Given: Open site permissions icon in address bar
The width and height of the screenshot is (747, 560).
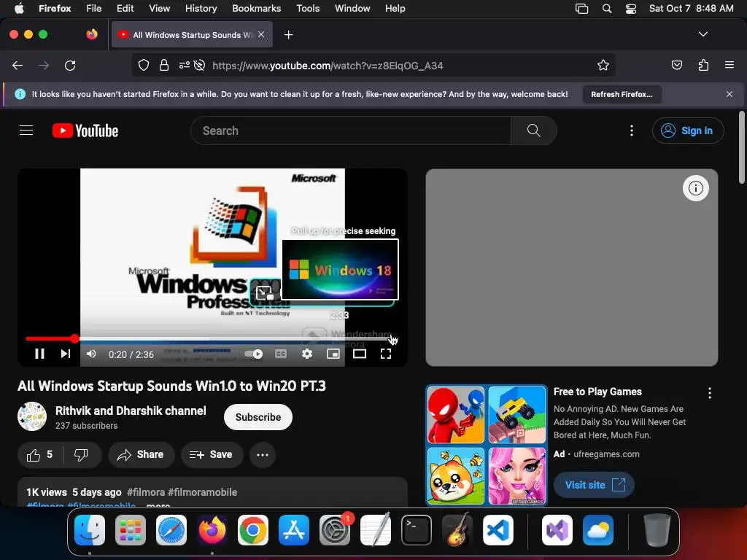Looking at the screenshot, I should click(x=184, y=65).
